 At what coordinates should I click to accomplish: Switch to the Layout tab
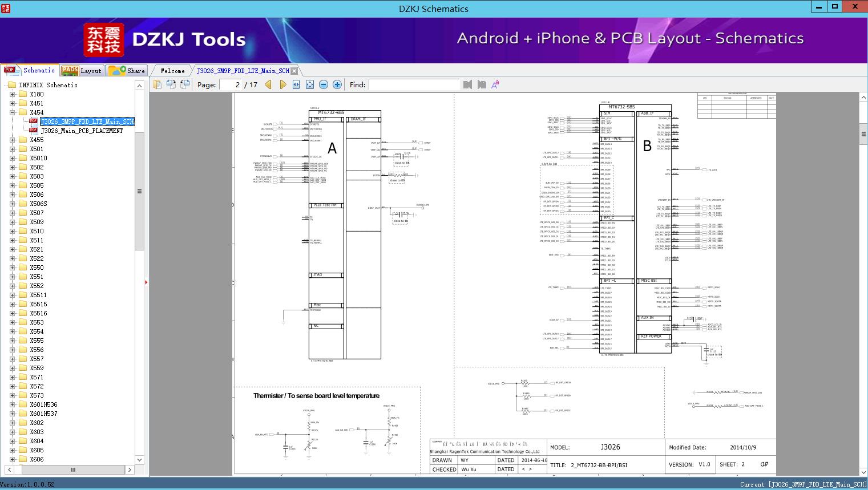[x=82, y=70]
